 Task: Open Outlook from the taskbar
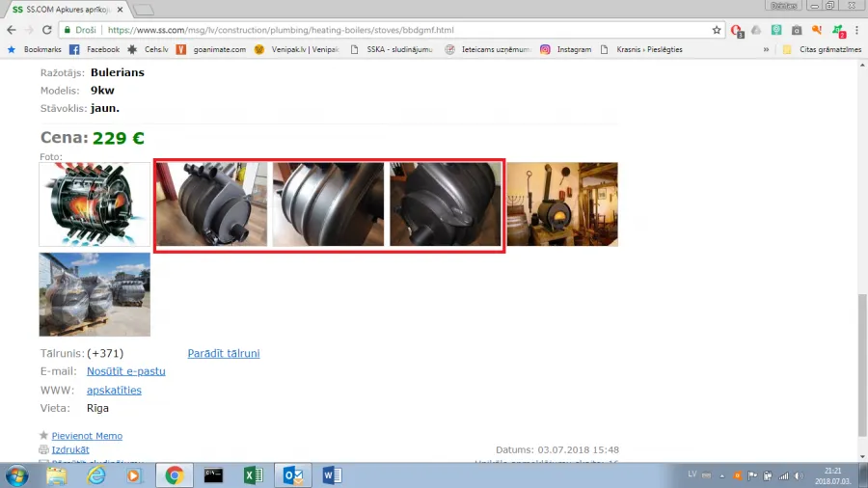[293, 475]
